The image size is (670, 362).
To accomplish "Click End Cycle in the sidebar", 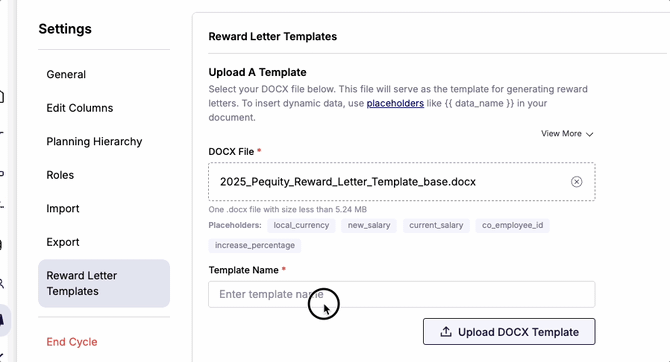I will [x=72, y=342].
